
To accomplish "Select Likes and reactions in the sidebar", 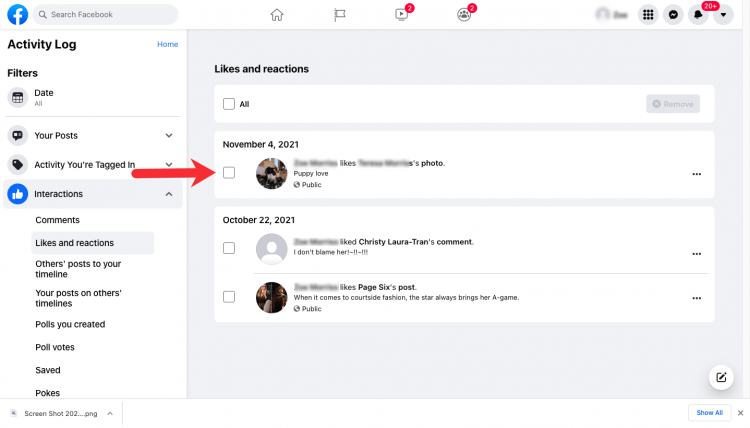I will 74,243.
